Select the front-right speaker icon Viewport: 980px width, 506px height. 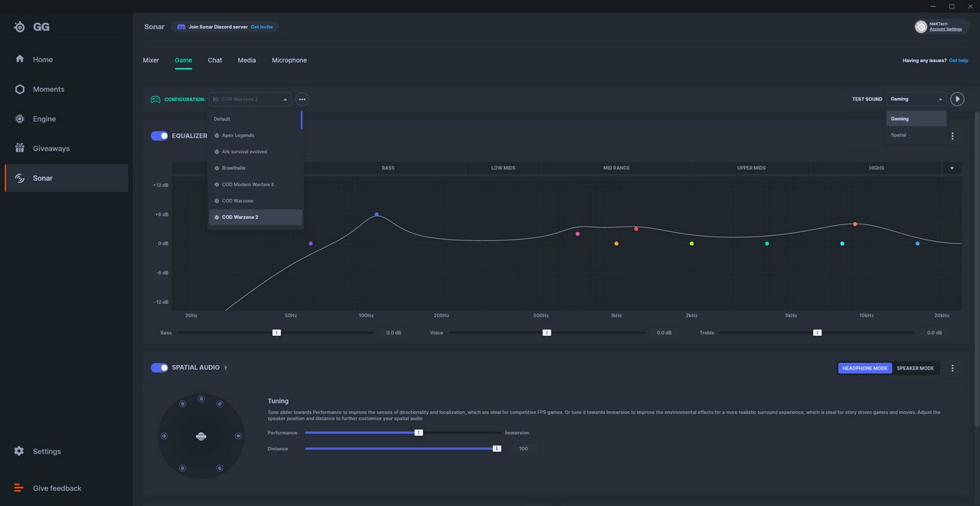click(x=220, y=405)
